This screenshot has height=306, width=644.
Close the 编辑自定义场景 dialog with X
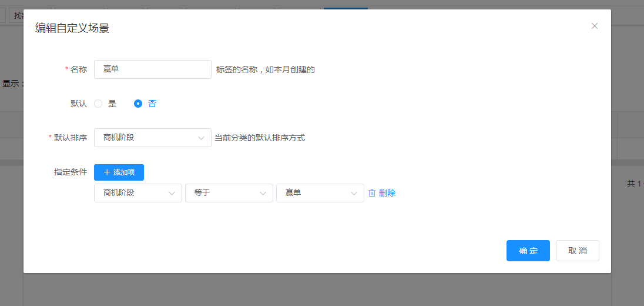pyautogui.click(x=595, y=26)
